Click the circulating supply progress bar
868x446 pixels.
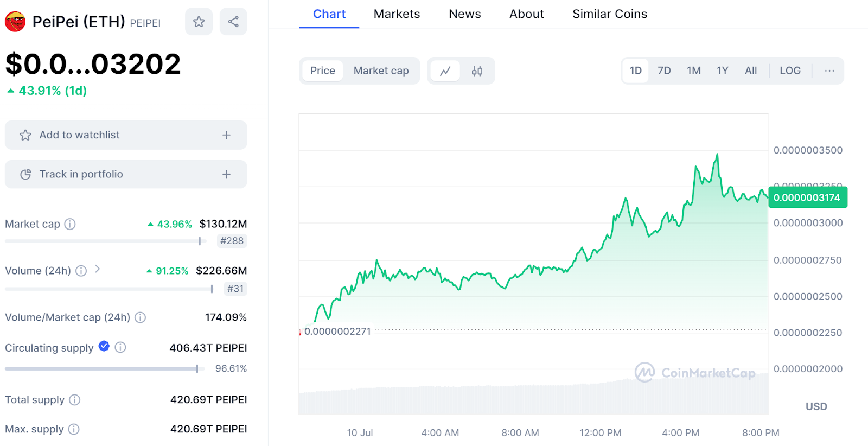click(x=105, y=369)
